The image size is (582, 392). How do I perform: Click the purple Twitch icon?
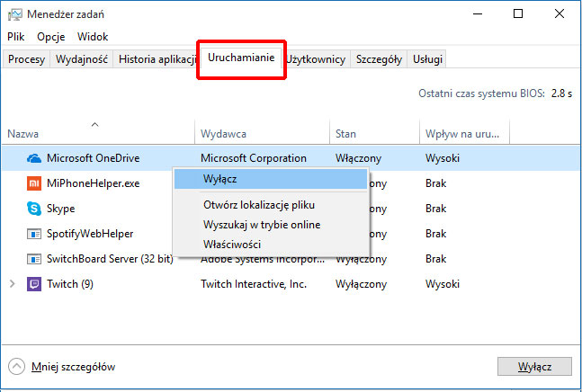34,284
